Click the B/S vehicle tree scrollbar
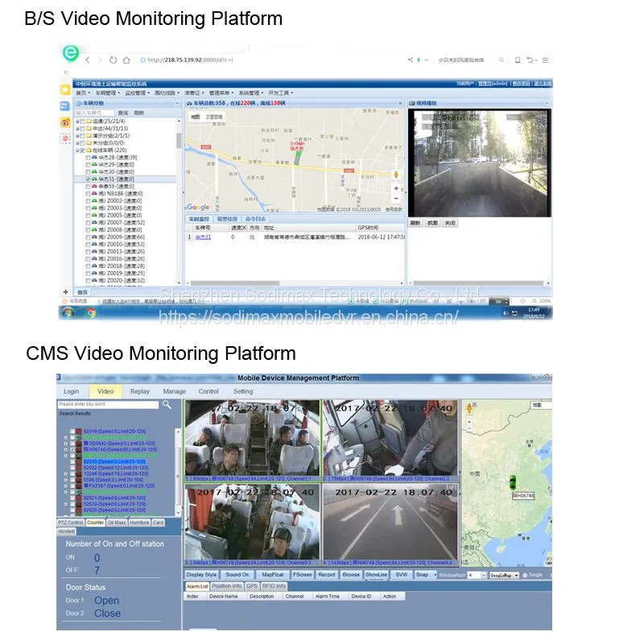The image size is (644, 644). [x=179, y=139]
